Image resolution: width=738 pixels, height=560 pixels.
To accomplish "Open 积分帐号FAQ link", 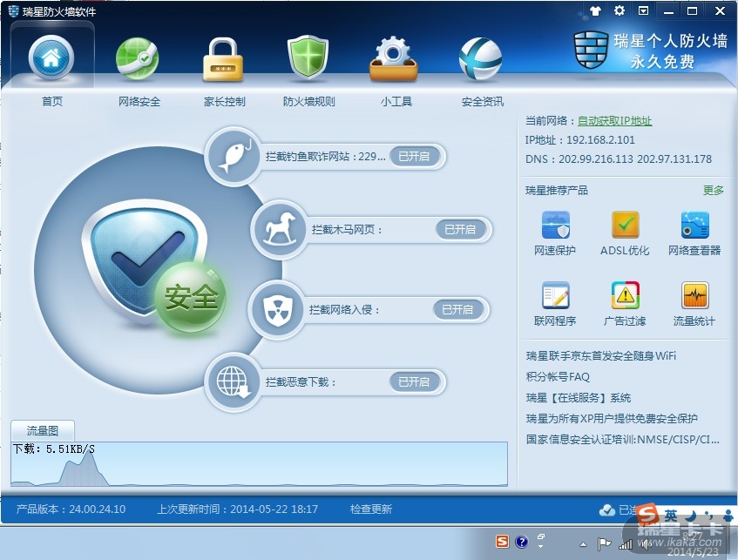I will tap(558, 376).
